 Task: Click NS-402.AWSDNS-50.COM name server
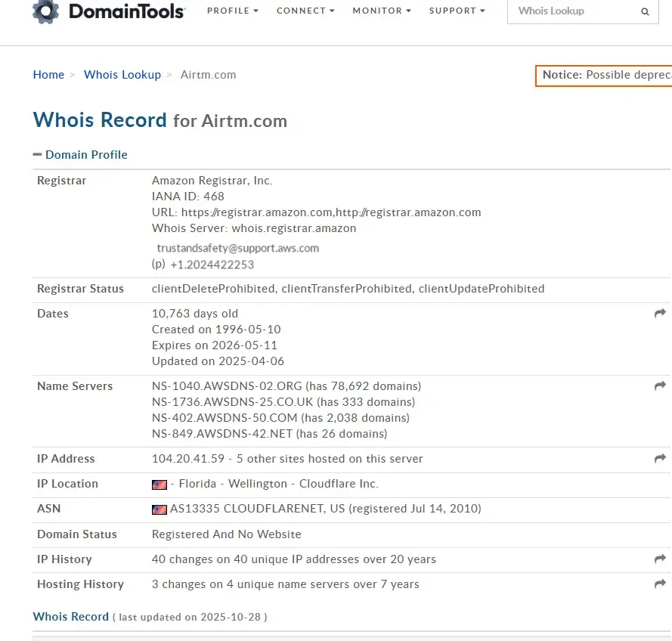[225, 418]
